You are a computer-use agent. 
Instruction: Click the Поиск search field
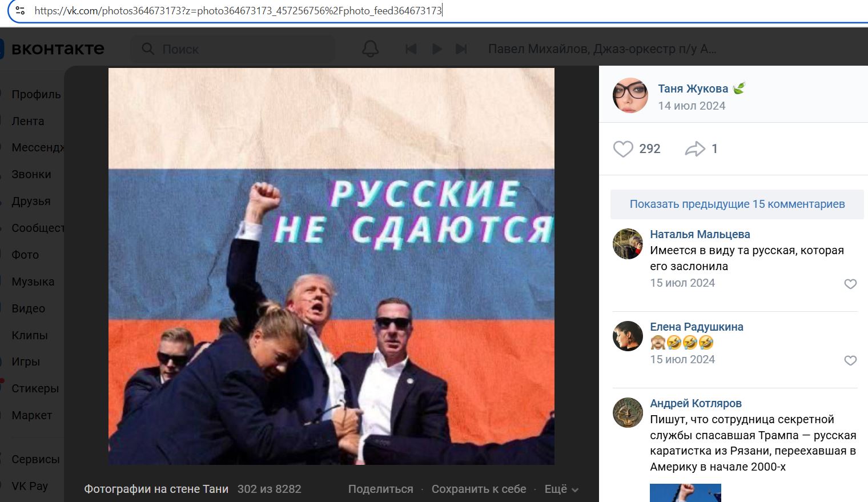(x=233, y=49)
